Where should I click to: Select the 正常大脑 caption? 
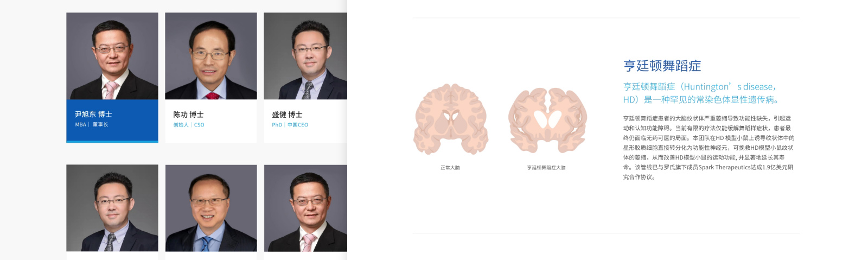point(450,168)
